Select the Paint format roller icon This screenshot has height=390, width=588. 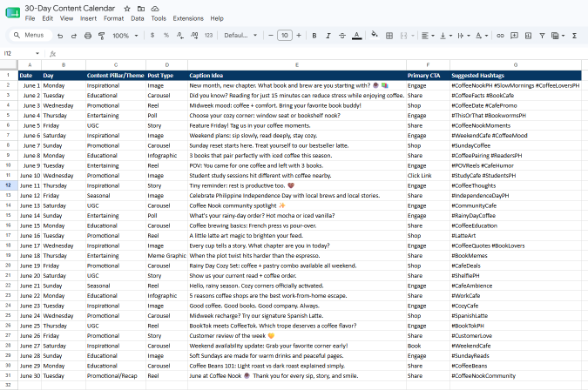pos(101,36)
